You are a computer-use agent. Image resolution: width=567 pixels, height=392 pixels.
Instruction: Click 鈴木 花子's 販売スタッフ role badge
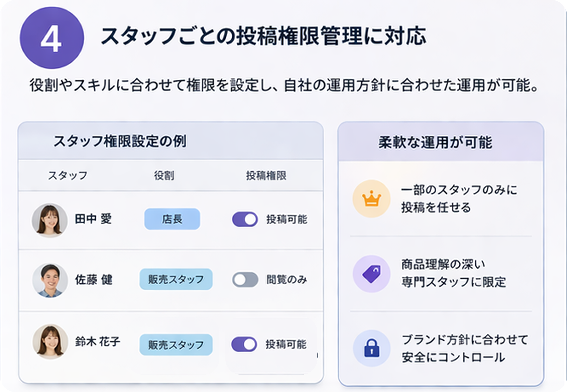tap(176, 345)
